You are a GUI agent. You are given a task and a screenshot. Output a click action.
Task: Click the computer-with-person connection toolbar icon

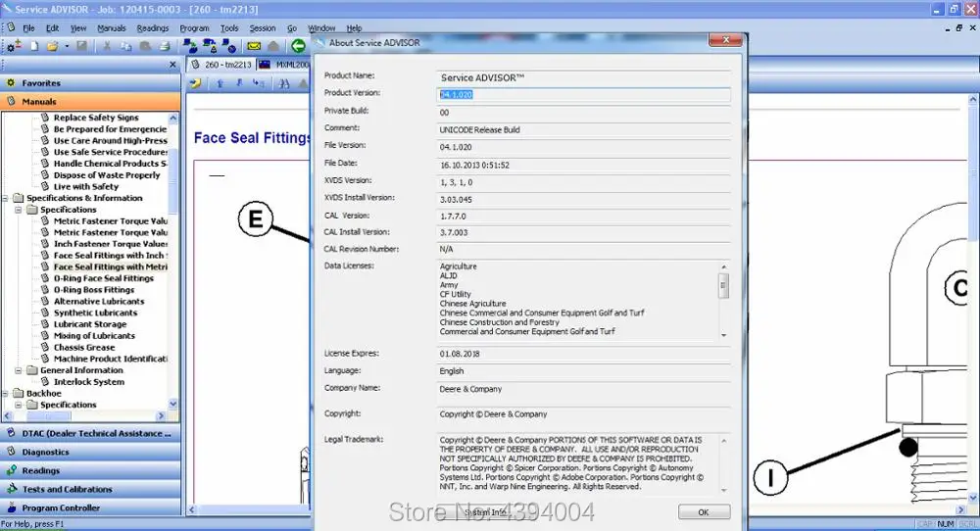[210, 46]
